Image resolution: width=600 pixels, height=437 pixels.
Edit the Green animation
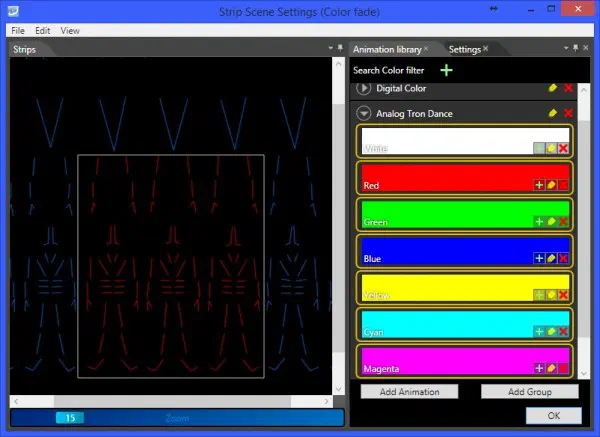pyautogui.click(x=551, y=222)
